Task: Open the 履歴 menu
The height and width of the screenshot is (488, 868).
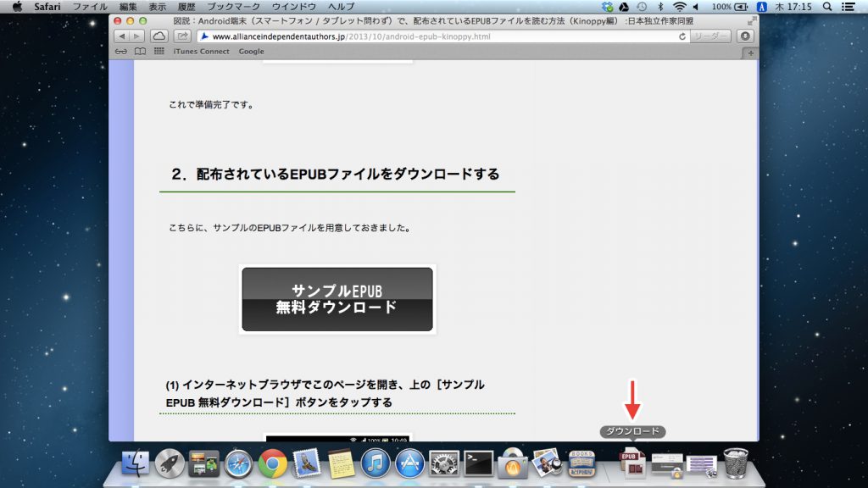Action: [x=186, y=7]
